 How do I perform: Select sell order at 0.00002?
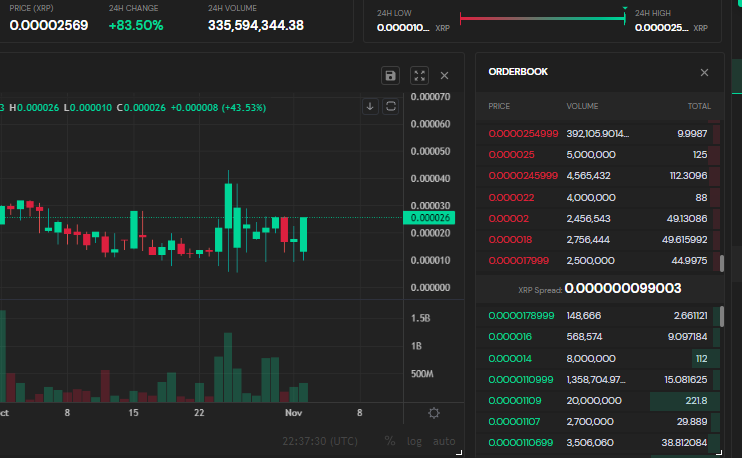click(x=598, y=219)
